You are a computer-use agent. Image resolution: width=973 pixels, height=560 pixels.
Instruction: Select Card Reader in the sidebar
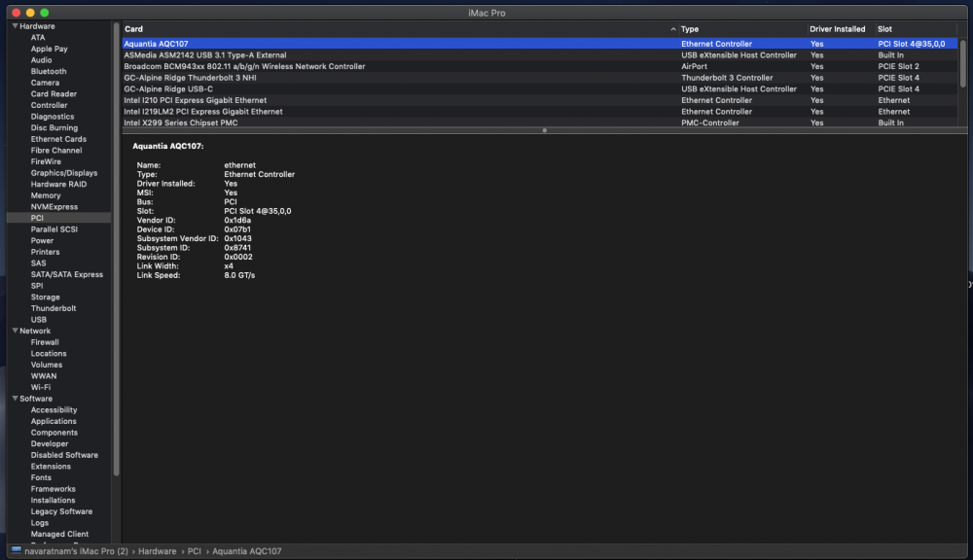[54, 93]
